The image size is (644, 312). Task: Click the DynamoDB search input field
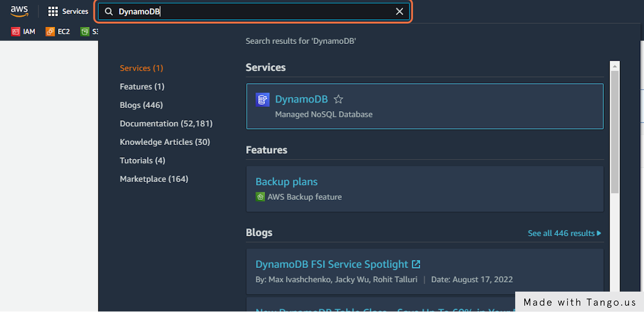tap(253, 12)
